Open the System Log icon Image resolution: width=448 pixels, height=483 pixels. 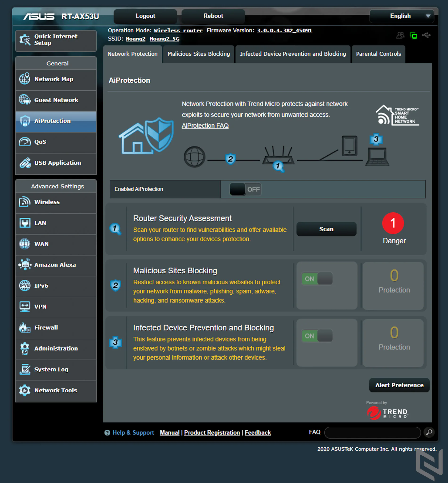pos(25,369)
